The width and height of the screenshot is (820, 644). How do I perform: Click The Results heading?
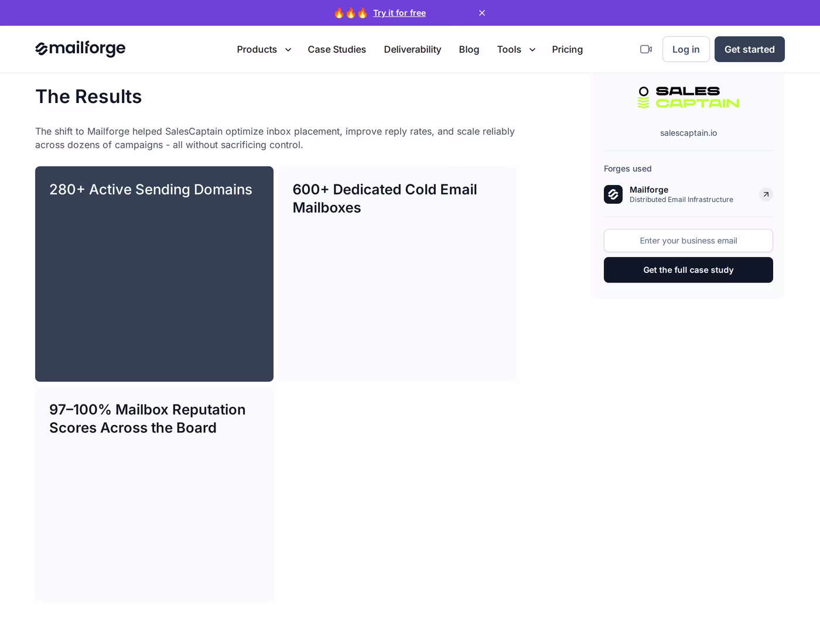click(88, 97)
